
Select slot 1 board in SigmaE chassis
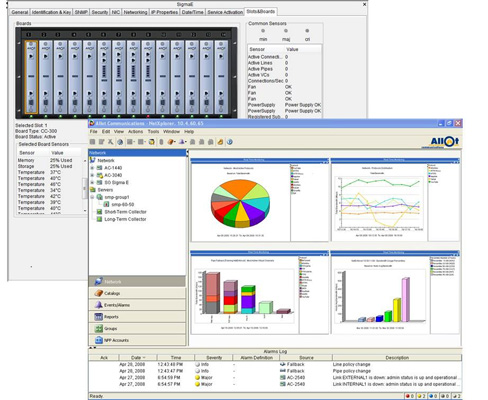pyautogui.click(x=31, y=77)
